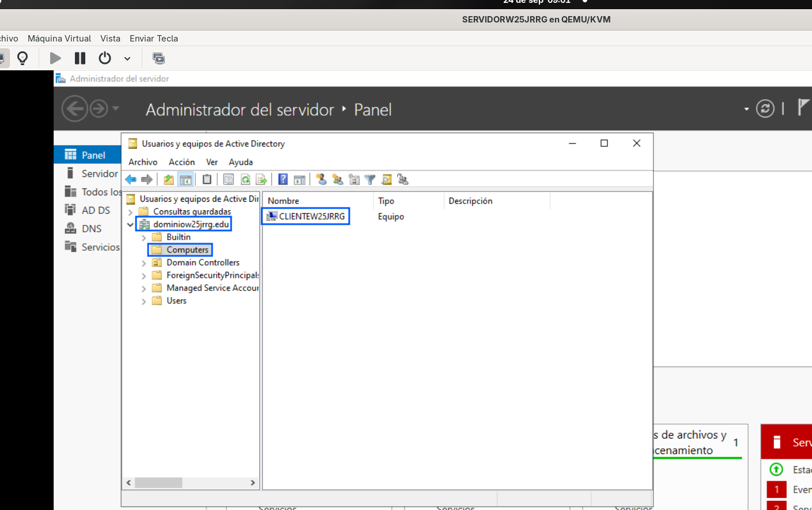The height and width of the screenshot is (510, 812).
Task: Open the Ver menu
Action: point(212,162)
